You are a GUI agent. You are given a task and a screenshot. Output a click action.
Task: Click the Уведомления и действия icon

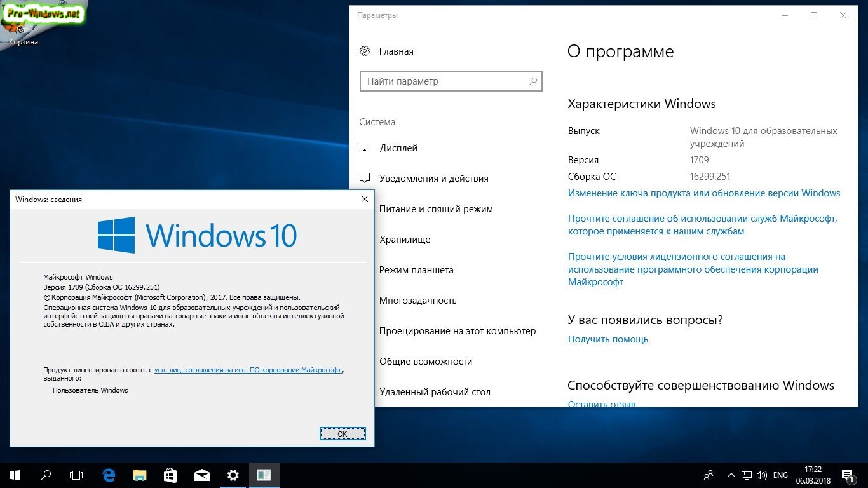365,179
